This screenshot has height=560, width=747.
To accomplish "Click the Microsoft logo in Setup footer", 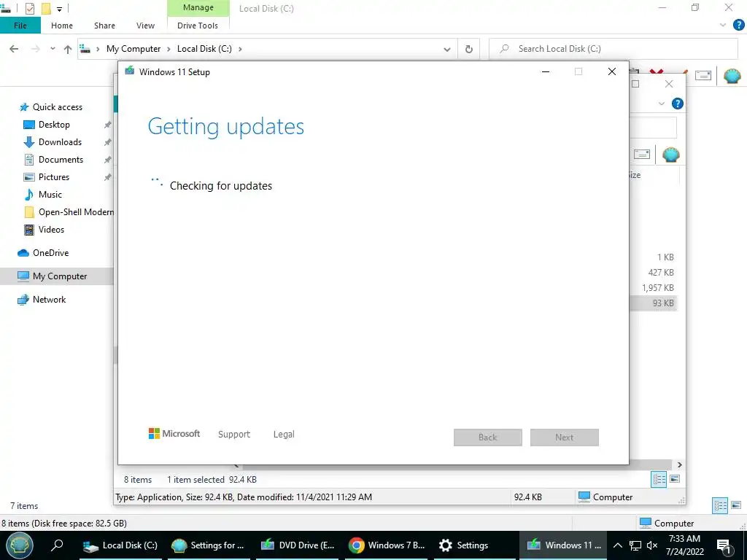I will (174, 434).
